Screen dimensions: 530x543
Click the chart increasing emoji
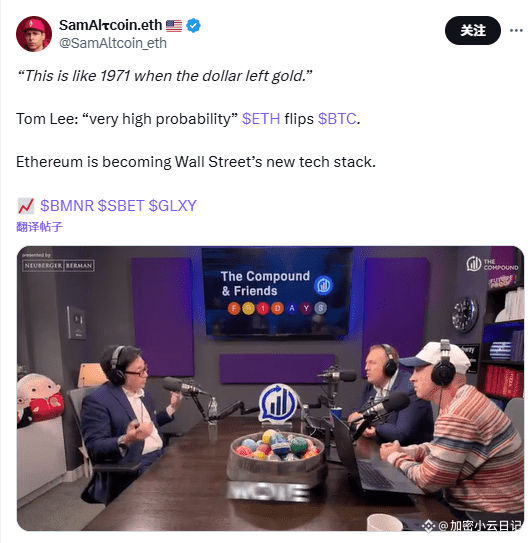(26, 206)
